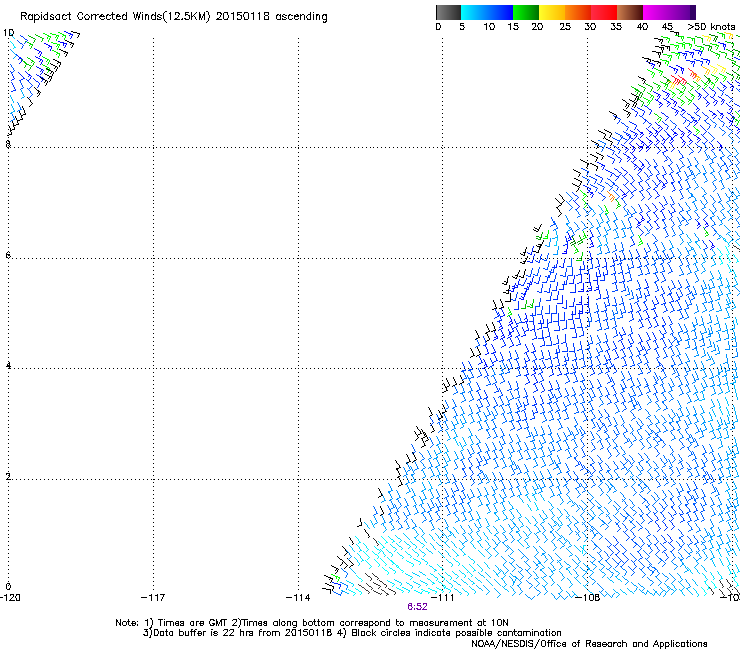The image size is (740, 650).
Task: Click the note text 'Times are GMT'
Action: coord(193,623)
